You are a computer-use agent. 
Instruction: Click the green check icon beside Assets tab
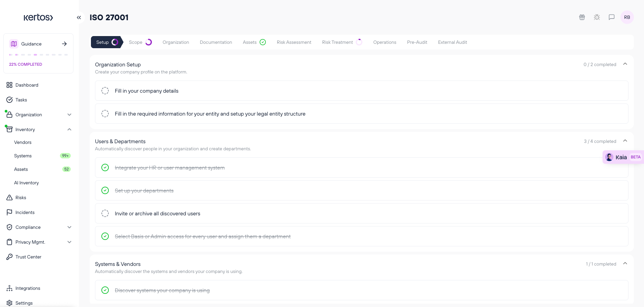pyautogui.click(x=263, y=42)
